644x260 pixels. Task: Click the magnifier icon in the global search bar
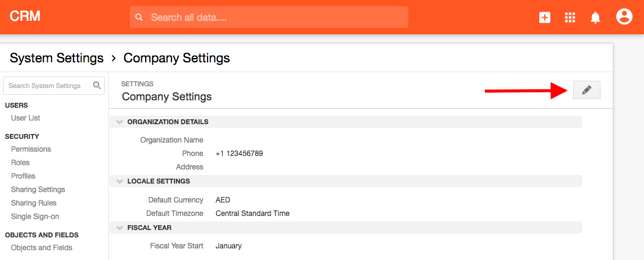point(139,17)
